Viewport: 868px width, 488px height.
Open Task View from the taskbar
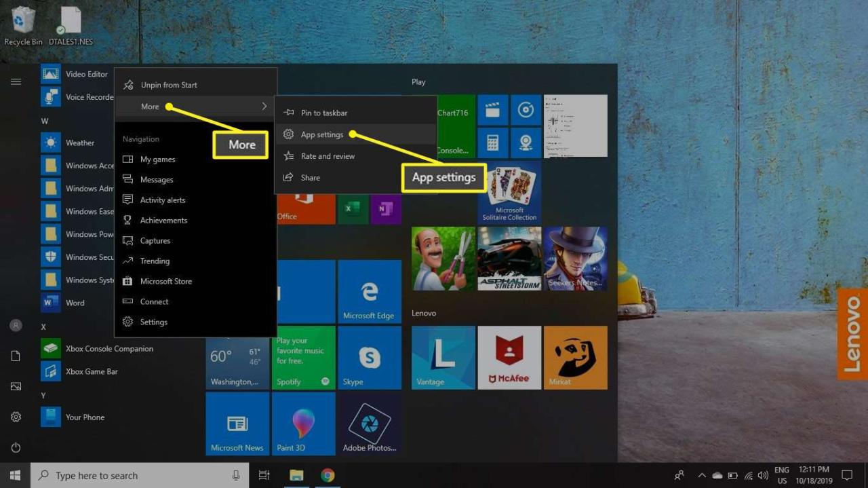coord(264,475)
